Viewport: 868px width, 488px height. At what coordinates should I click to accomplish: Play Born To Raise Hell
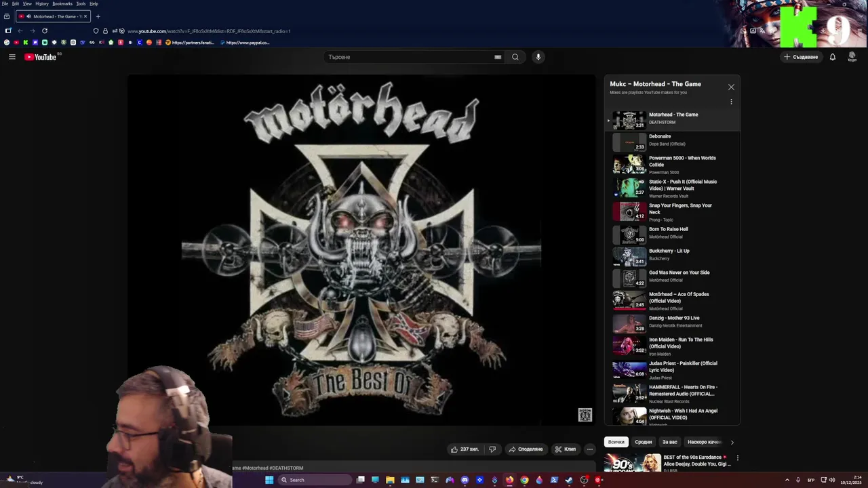click(673, 234)
